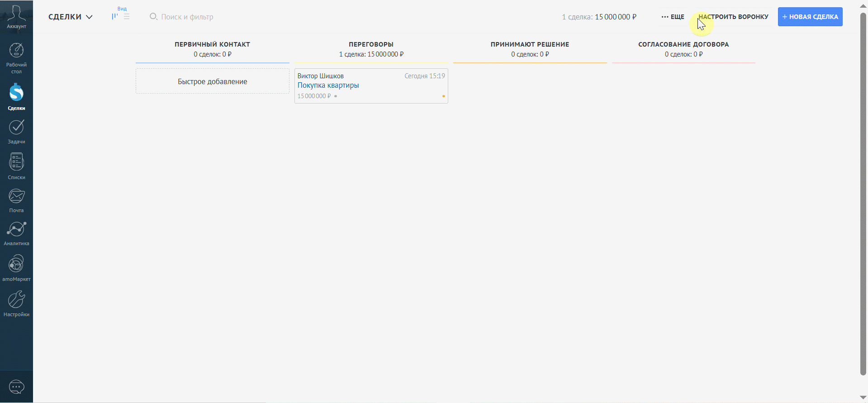This screenshot has height=403, width=868.
Task: Open the ЕЩЕ more menu
Action: 673,17
